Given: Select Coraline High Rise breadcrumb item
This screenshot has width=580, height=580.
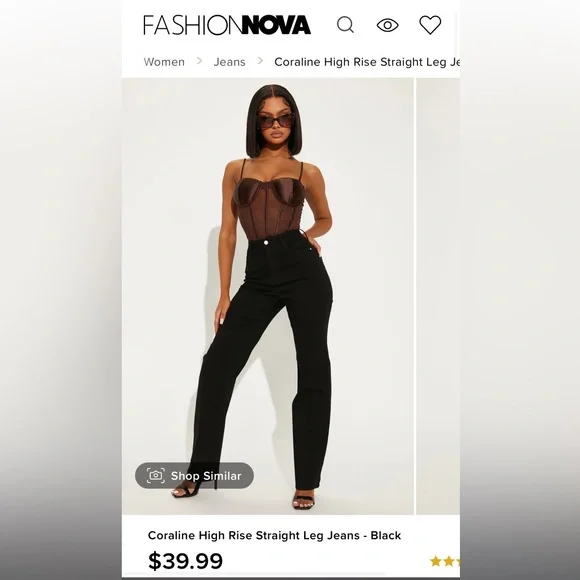Looking at the screenshot, I should coord(367,62).
